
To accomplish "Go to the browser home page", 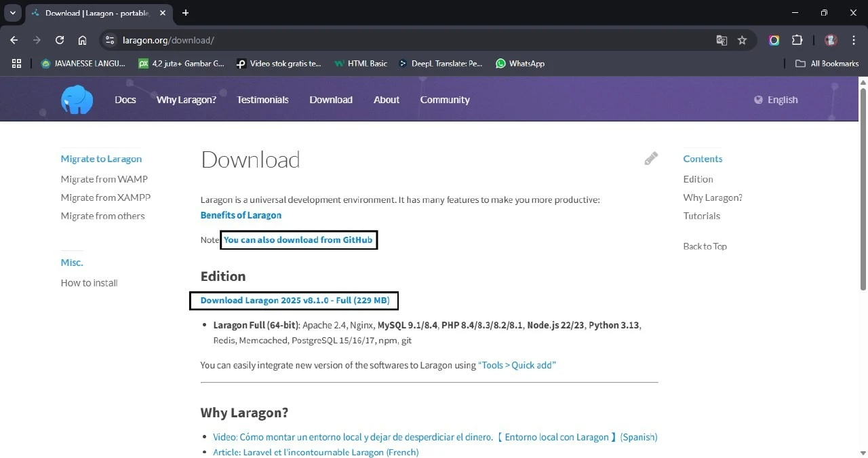I will tap(82, 40).
